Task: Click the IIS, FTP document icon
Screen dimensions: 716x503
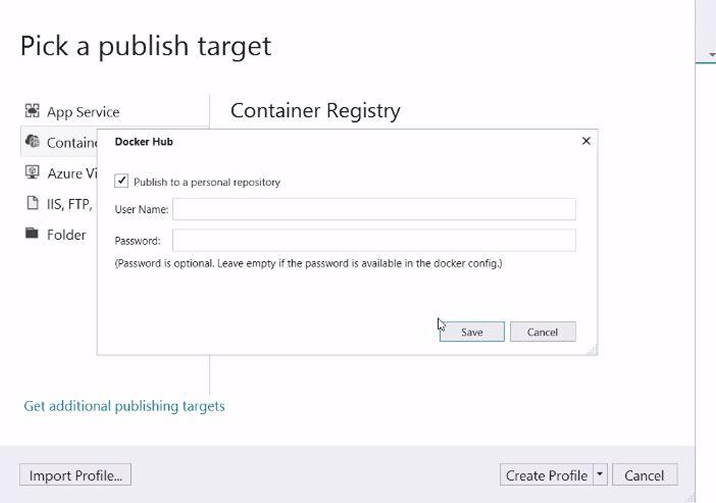Action: (32, 204)
